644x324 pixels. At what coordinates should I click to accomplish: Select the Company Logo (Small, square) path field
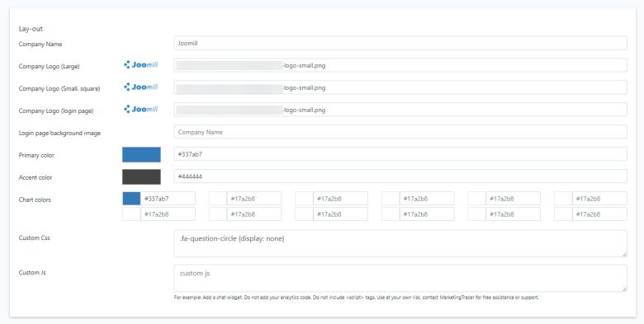(x=400, y=87)
